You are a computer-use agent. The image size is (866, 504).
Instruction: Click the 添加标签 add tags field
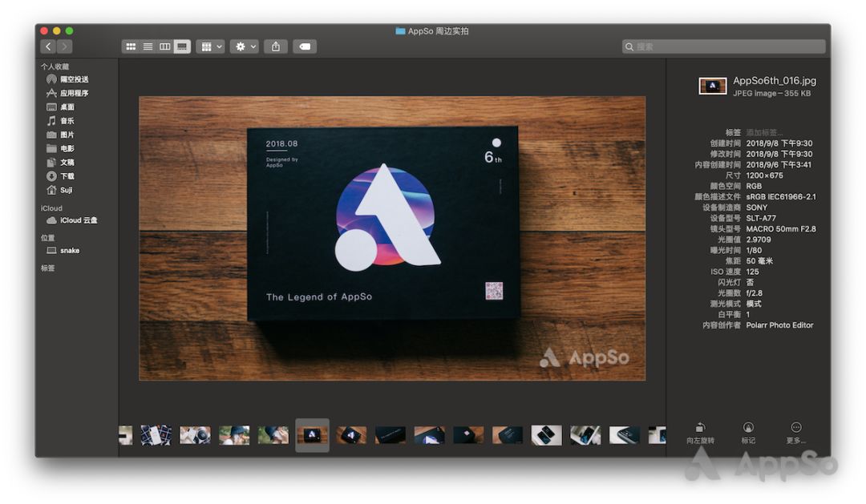point(764,132)
